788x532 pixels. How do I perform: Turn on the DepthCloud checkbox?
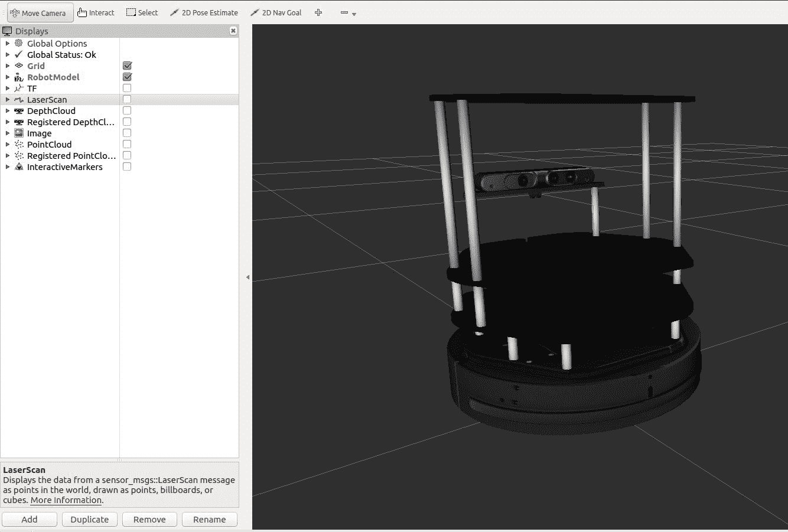coord(127,110)
